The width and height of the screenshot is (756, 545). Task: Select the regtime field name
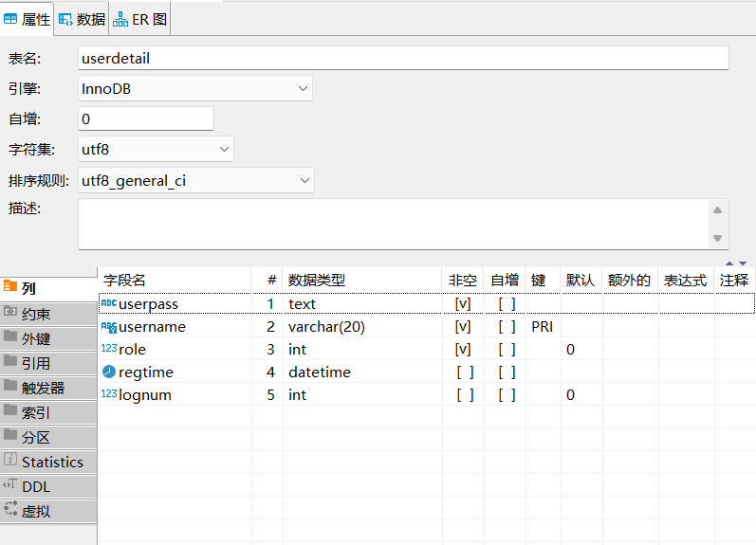pyautogui.click(x=146, y=372)
